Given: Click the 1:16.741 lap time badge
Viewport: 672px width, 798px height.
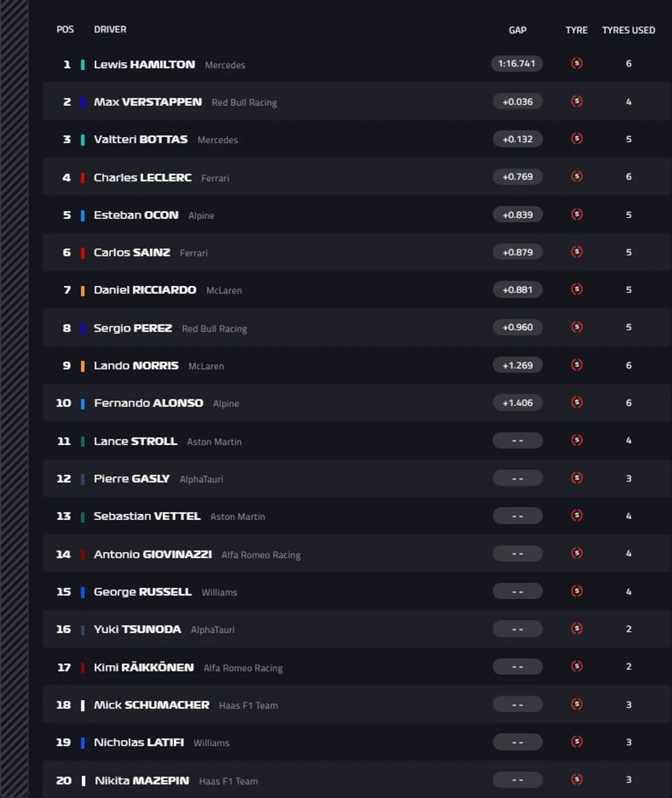Looking at the screenshot, I should tap(517, 64).
